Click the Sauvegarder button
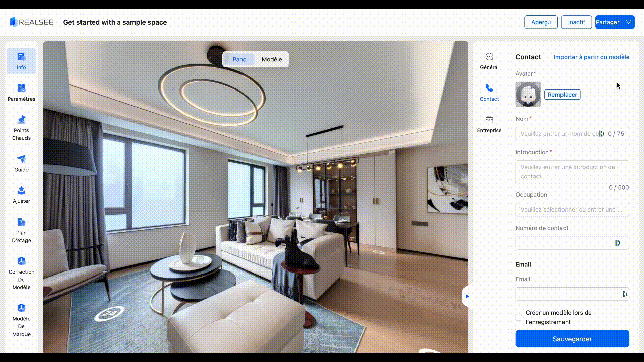The image size is (644, 362). point(572,339)
